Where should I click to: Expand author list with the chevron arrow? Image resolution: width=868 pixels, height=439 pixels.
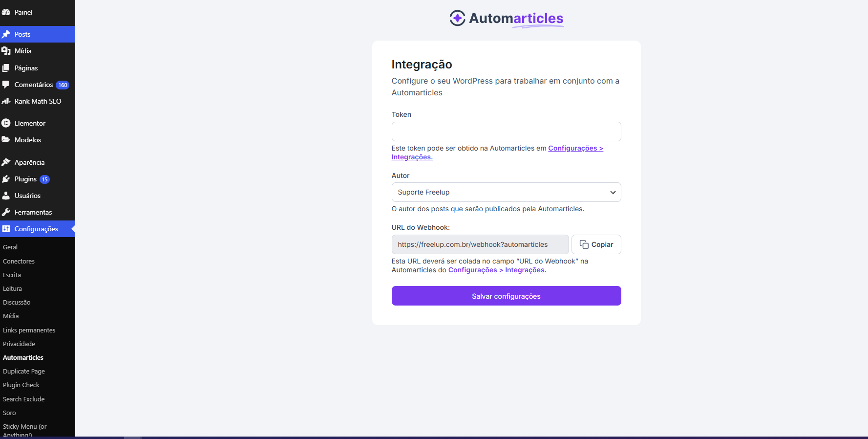[613, 193]
